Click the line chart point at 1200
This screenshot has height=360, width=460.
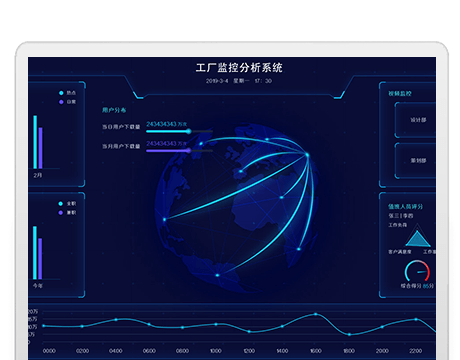click(x=249, y=331)
